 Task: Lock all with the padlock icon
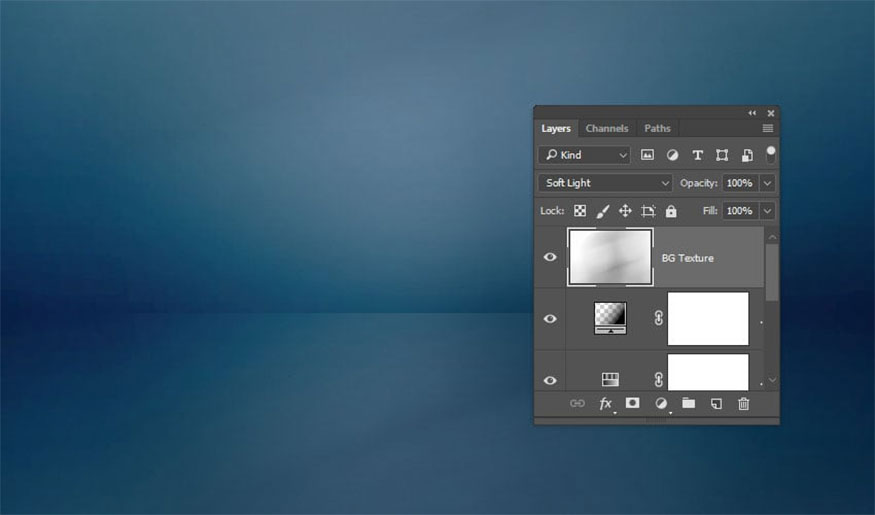(671, 211)
